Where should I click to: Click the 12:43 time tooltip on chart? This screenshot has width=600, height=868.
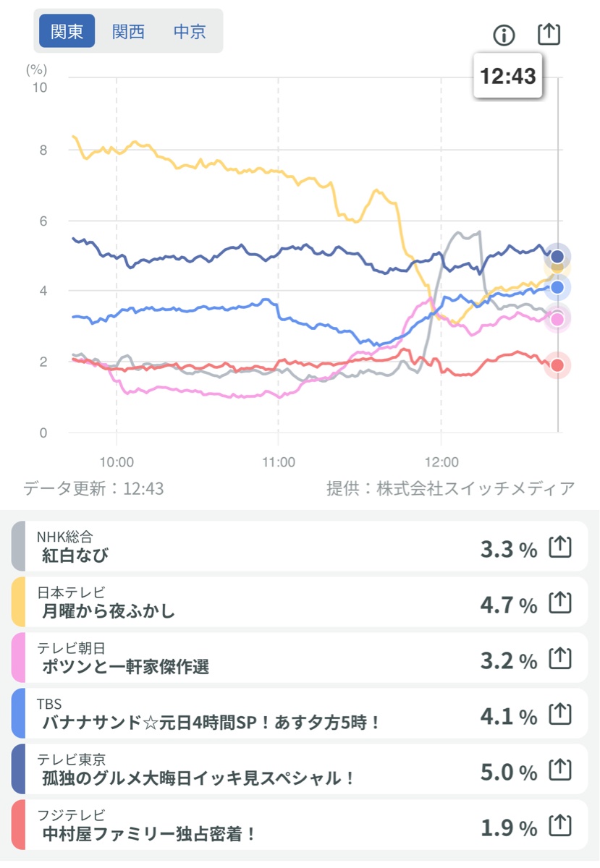coord(508,76)
